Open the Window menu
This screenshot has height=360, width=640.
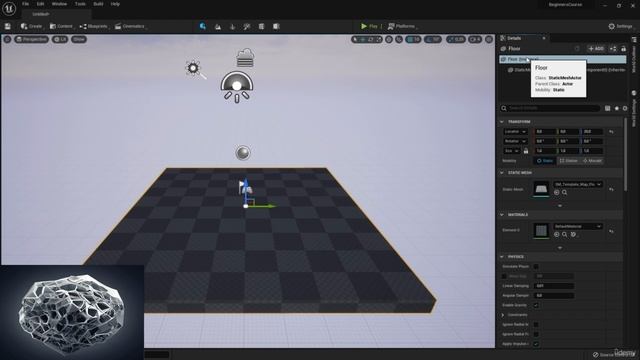[x=60, y=4]
